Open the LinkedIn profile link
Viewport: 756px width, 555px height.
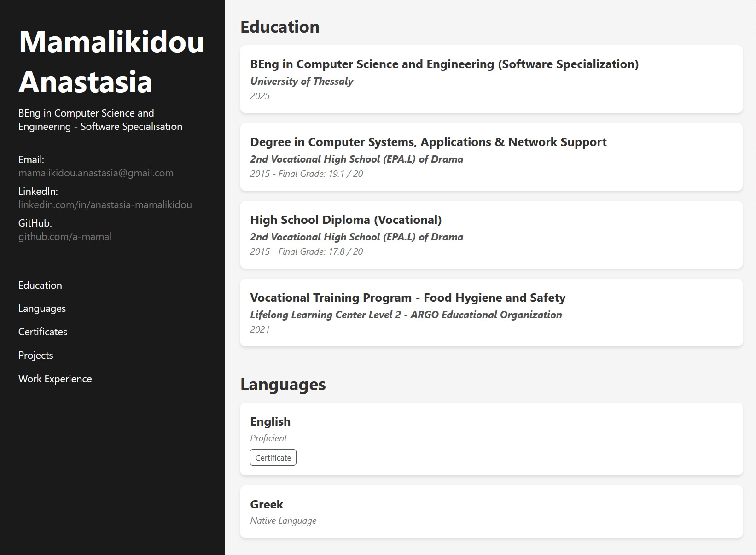click(105, 205)
